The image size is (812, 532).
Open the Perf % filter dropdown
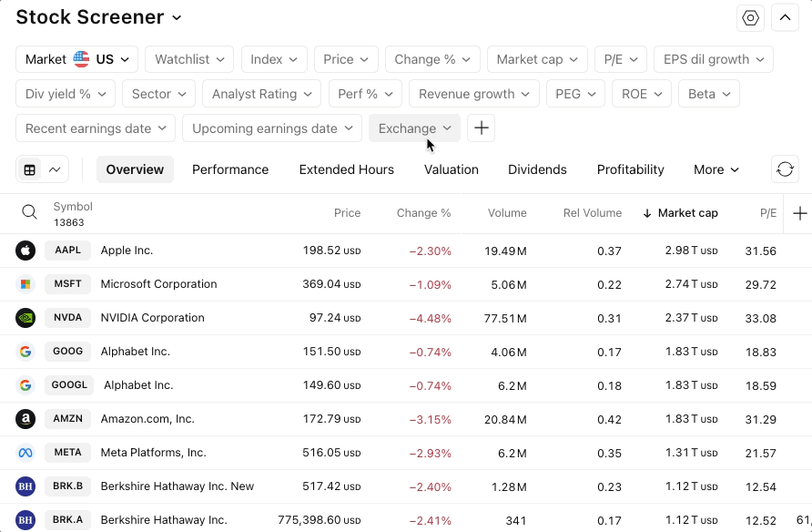coord(366,94)
